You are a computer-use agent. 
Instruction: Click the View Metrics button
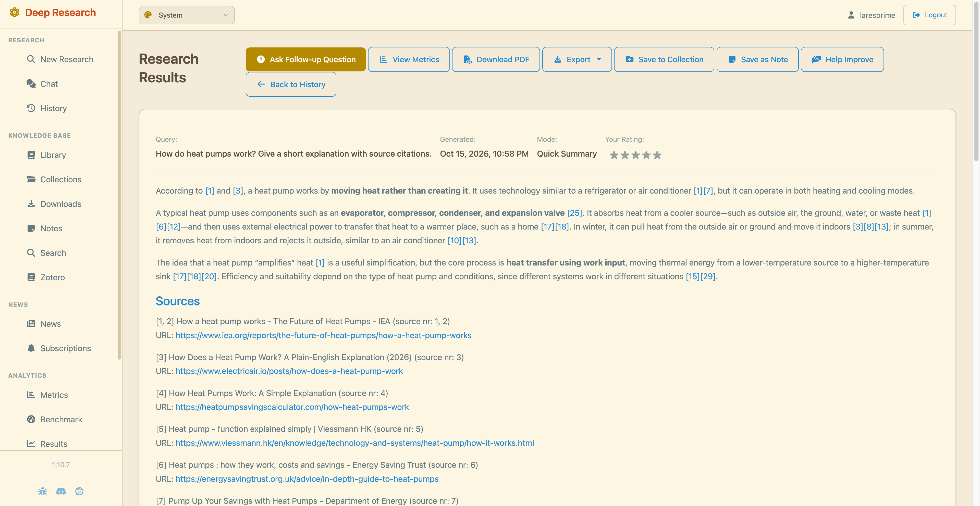coord(409,59)
